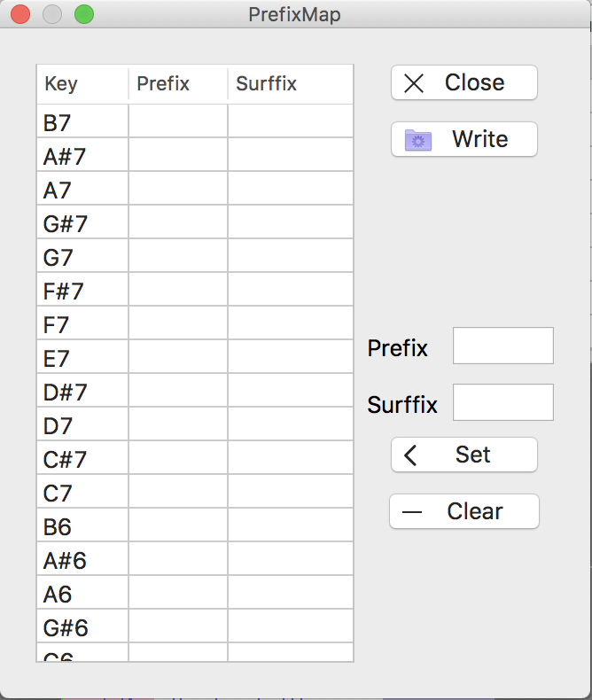Zoom window with green title bar button
The width and height of the screenshot is (592, 700).
[x=84, y=14]
